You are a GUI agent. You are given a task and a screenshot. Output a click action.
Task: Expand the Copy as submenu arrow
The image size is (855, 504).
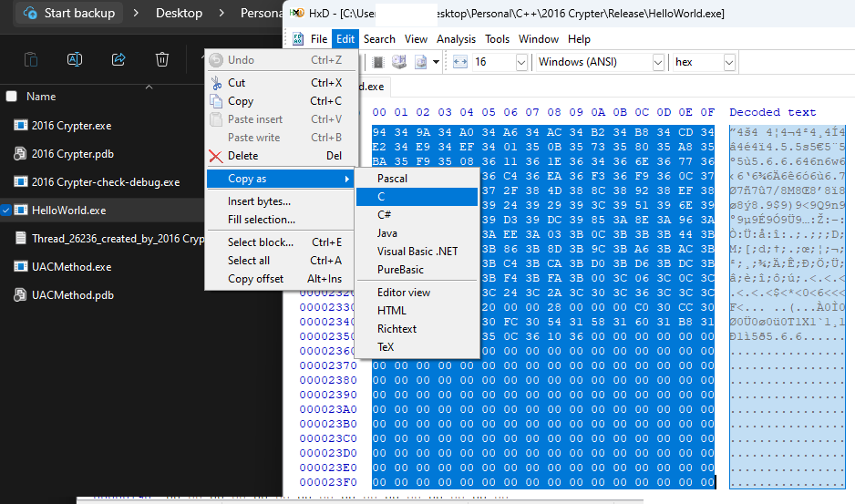[346, 179]
